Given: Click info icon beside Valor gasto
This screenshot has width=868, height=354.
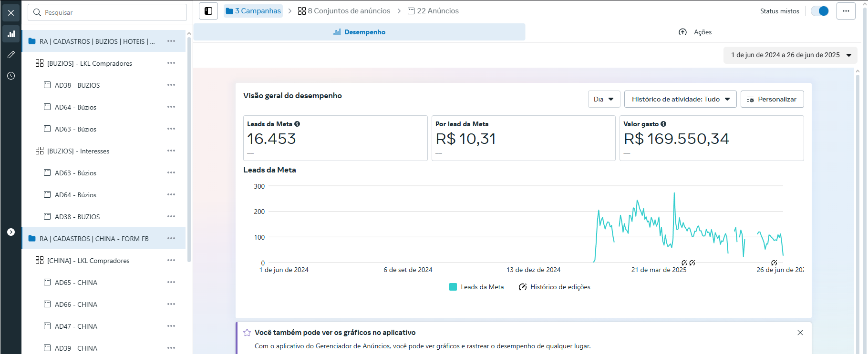Looking at the screenshot, I should coord(663,124).
